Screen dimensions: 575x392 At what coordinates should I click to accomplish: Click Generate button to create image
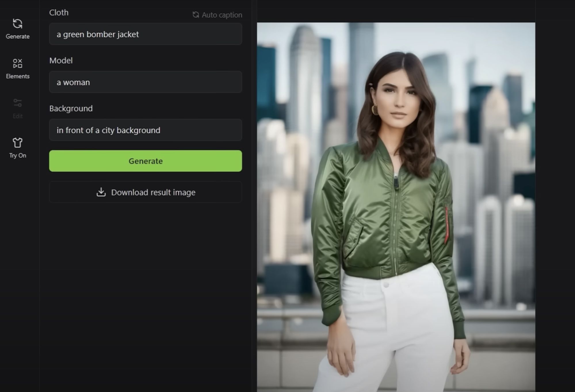[x=146, y=161]
